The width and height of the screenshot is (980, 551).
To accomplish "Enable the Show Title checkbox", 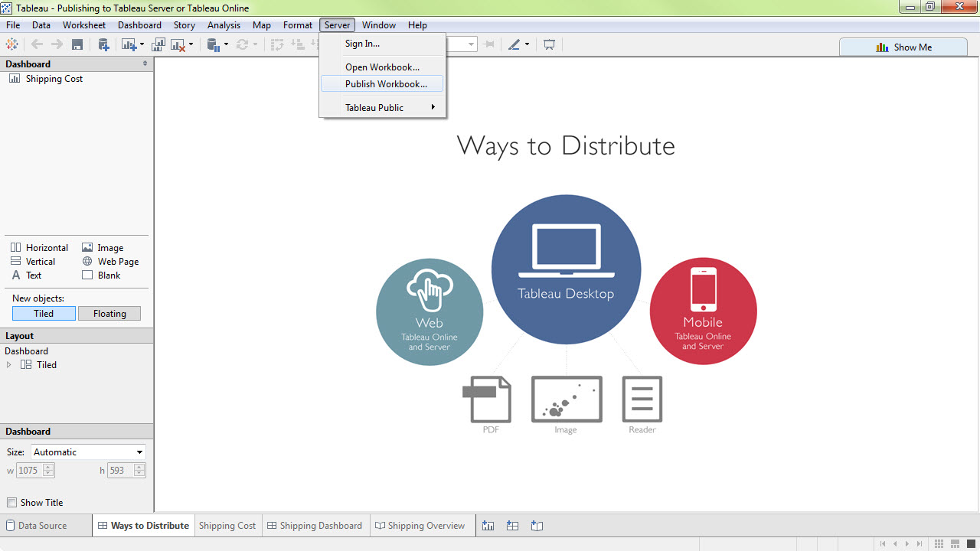I will point(11,503).
